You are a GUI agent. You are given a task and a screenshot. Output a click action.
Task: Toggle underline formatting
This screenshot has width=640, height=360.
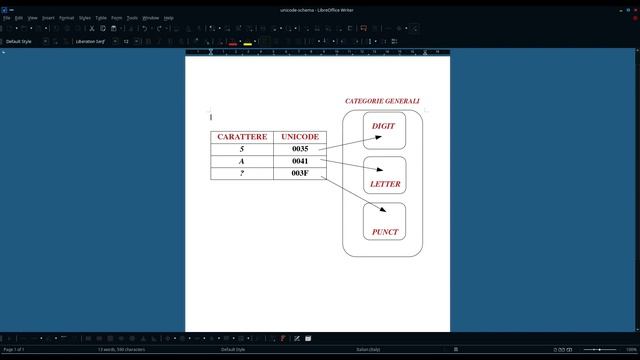(x=170, y=41)
